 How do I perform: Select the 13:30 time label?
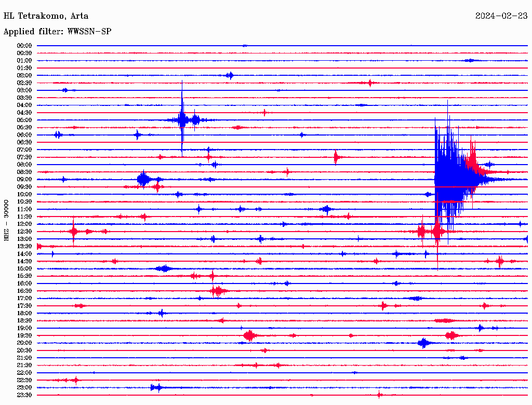pos(24,246)
